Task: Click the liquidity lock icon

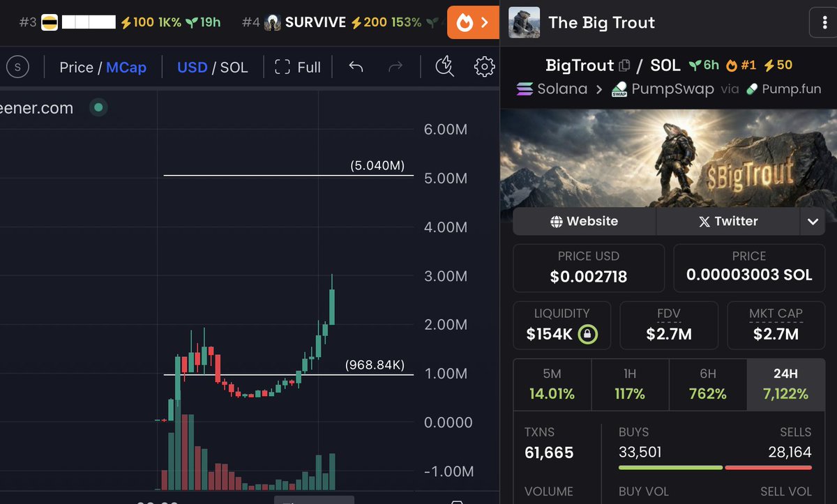Action: (x=588, y=335)
